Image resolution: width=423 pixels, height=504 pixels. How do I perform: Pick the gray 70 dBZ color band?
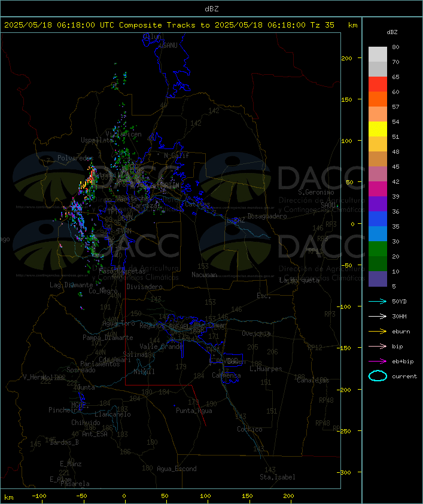pyautogui.click(x=378, y=69)
